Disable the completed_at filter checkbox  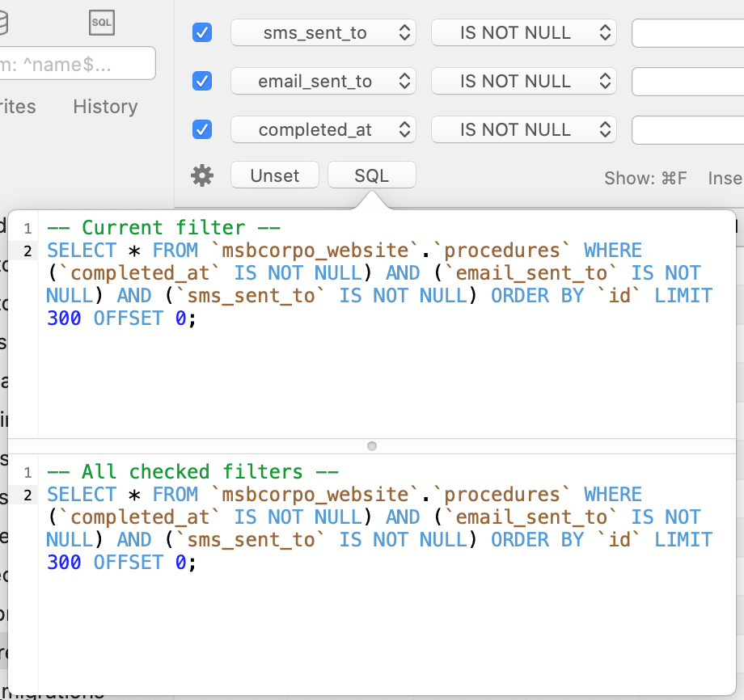pyautogui.click(x=201, y=129)
